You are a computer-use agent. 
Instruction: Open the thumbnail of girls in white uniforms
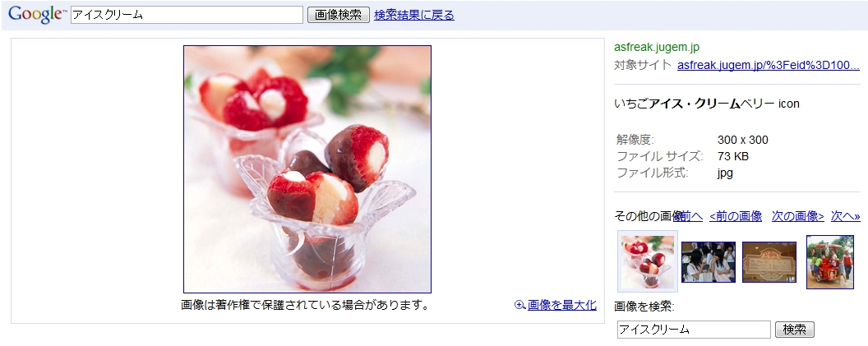coord(708,262)
